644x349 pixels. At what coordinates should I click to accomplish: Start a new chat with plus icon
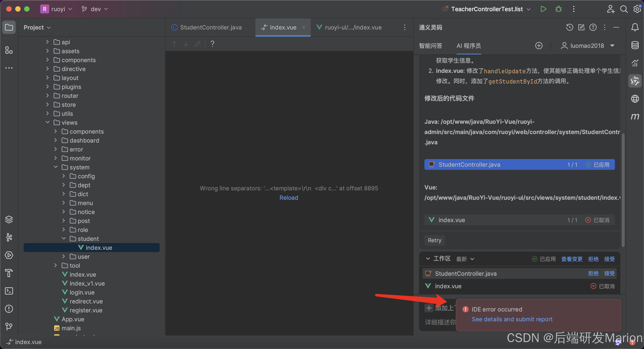click(x=539, y=46)
